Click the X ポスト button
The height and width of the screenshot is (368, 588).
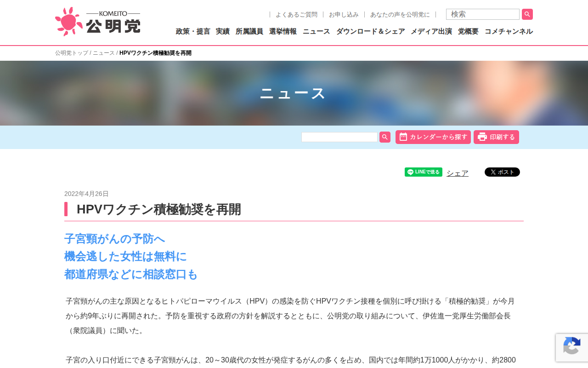(502, 172)
